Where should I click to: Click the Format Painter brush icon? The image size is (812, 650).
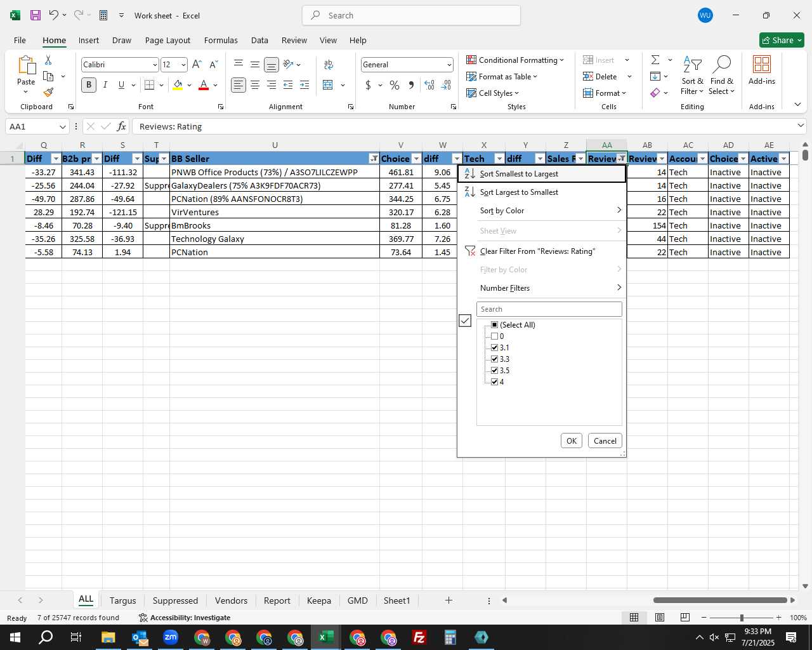[48, 92]
